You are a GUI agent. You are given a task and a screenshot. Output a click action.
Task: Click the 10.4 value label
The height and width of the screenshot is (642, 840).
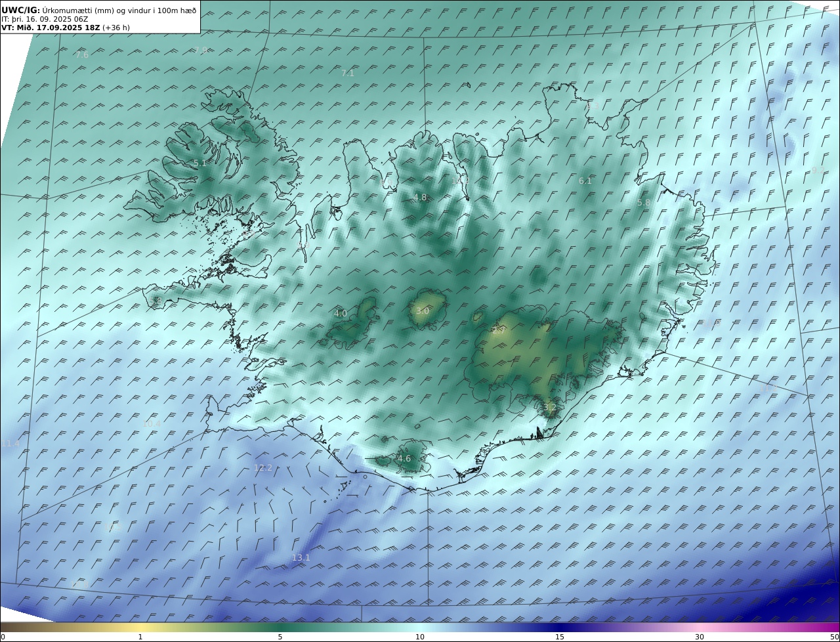(152, 424)
